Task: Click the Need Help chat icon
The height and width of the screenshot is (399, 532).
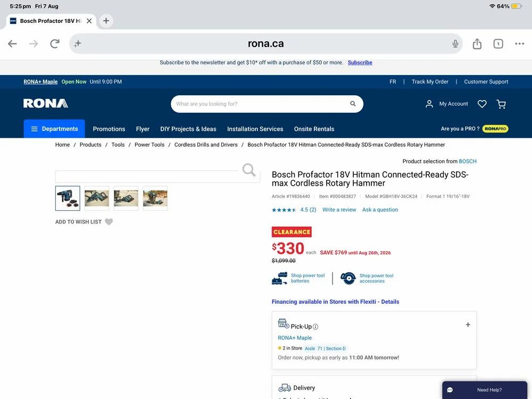Action: [450, 390]
